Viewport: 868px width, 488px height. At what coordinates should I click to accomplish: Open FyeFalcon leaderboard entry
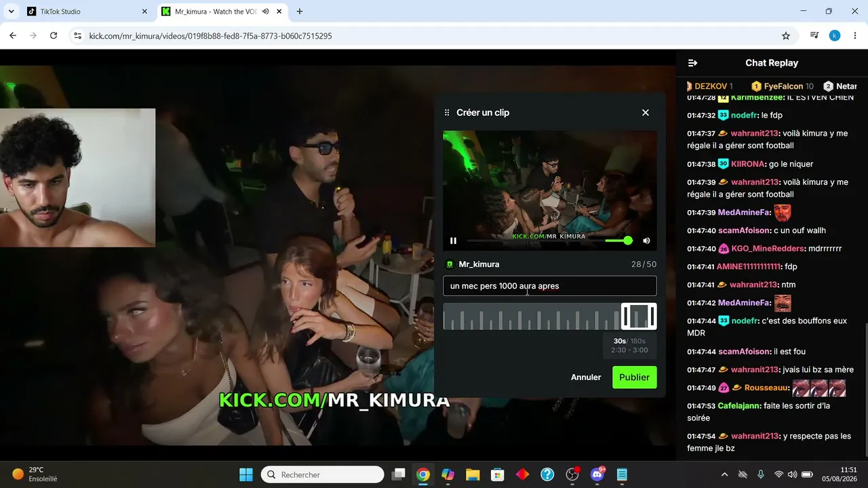(783, 86)
